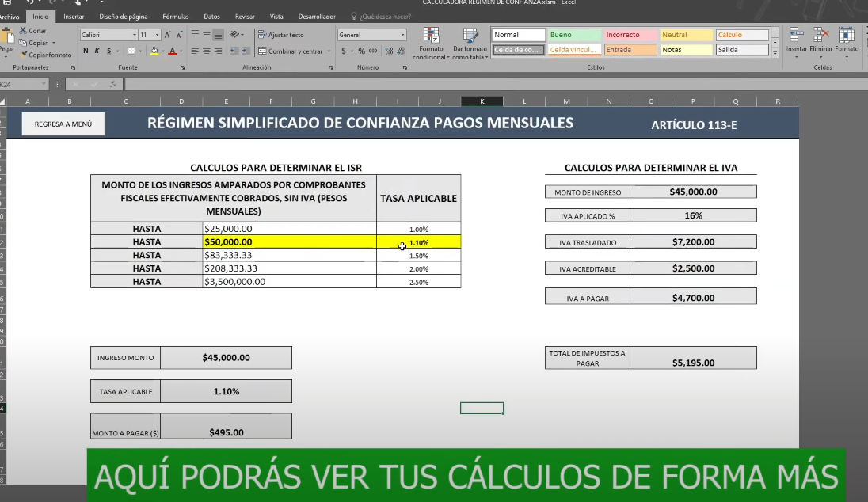Switch to the Fórmulas ribbon tab
This screenshot has height=502, width=868.
(175, 15)
